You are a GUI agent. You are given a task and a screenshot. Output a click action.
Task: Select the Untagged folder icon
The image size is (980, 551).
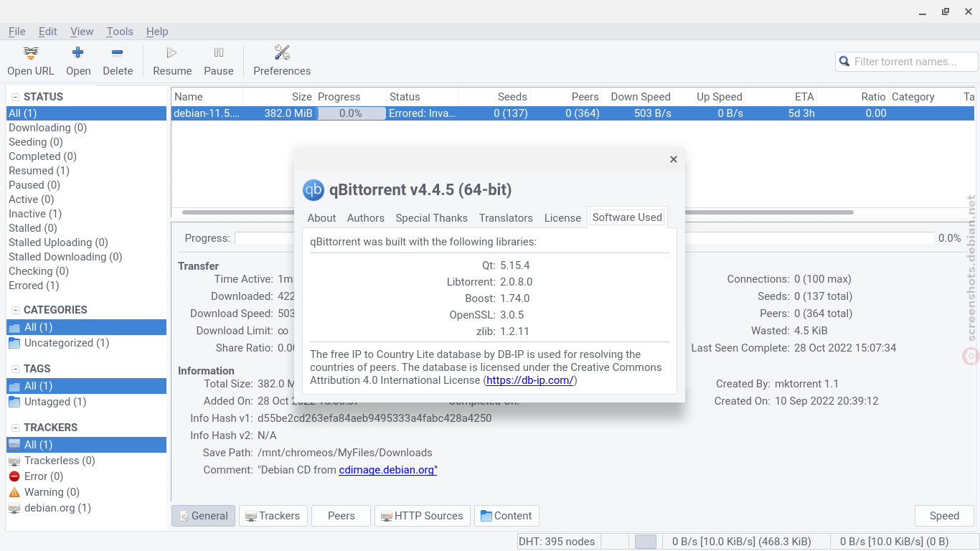tap(14, 402)
